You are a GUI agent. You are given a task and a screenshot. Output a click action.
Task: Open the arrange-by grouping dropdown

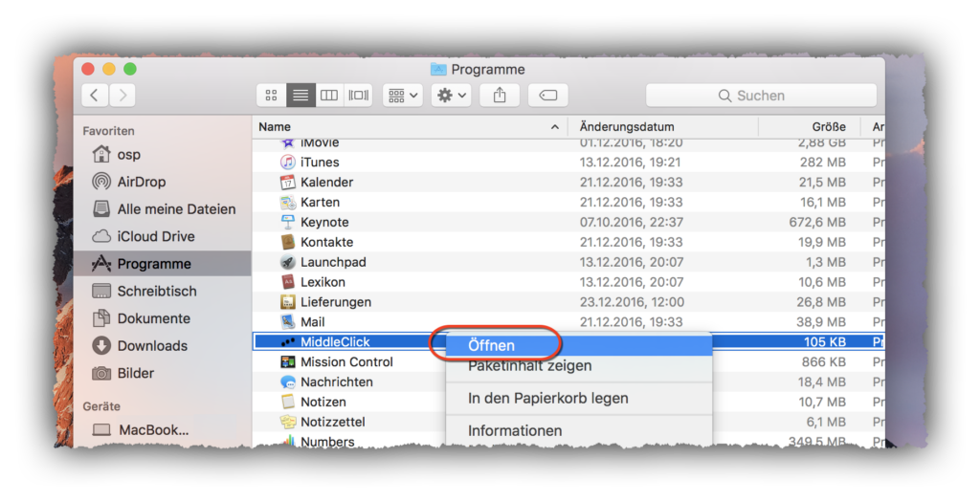(403, 95)
